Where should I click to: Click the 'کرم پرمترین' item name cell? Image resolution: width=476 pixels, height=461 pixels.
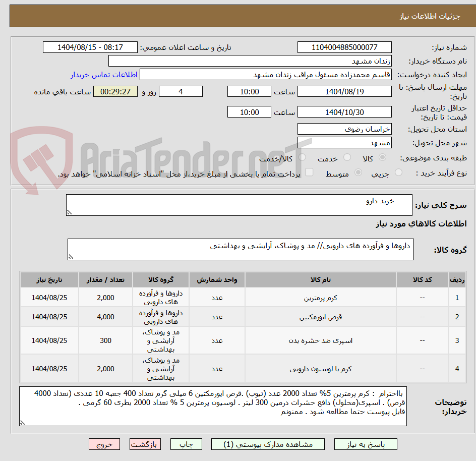(321, 298)
